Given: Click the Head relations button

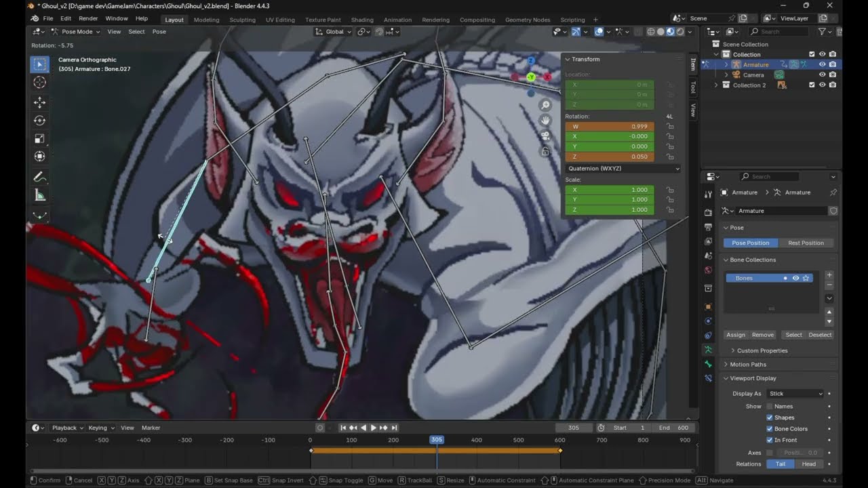Looking at the screenshot, I should [x=809, y=464].
